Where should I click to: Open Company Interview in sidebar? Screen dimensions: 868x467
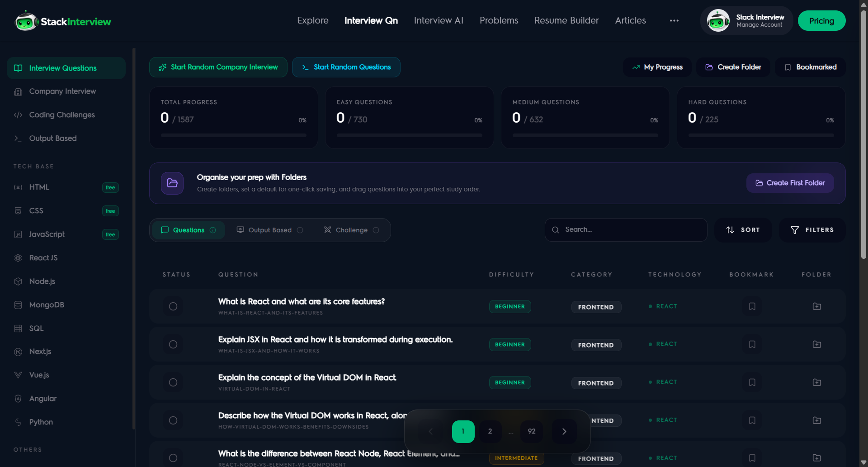(66, 91)
